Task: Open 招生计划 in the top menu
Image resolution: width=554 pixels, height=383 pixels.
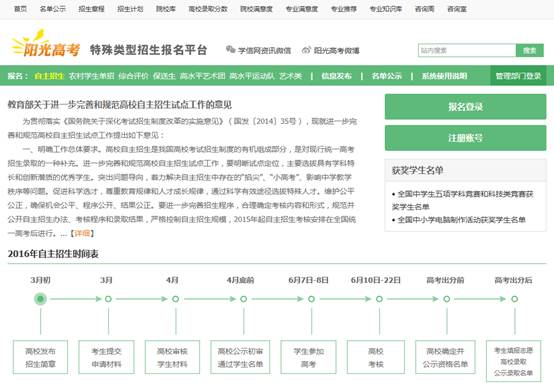Action: point(130,9)
